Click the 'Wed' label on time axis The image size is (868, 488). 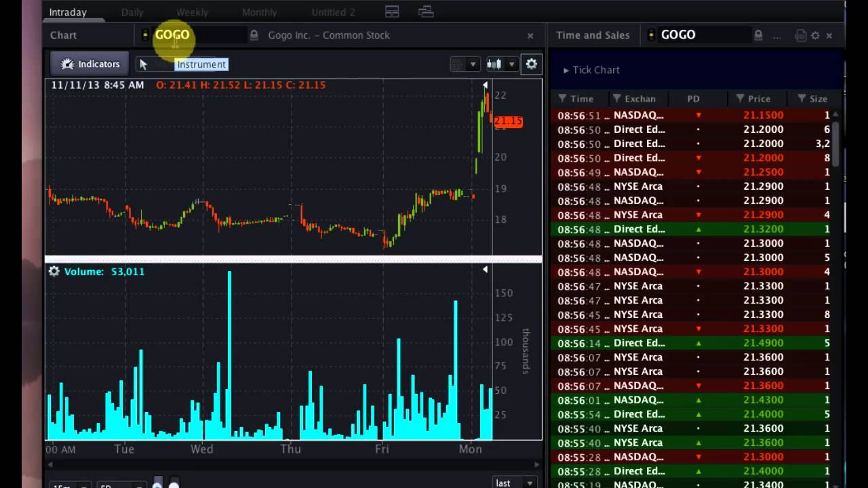(202, 449)
